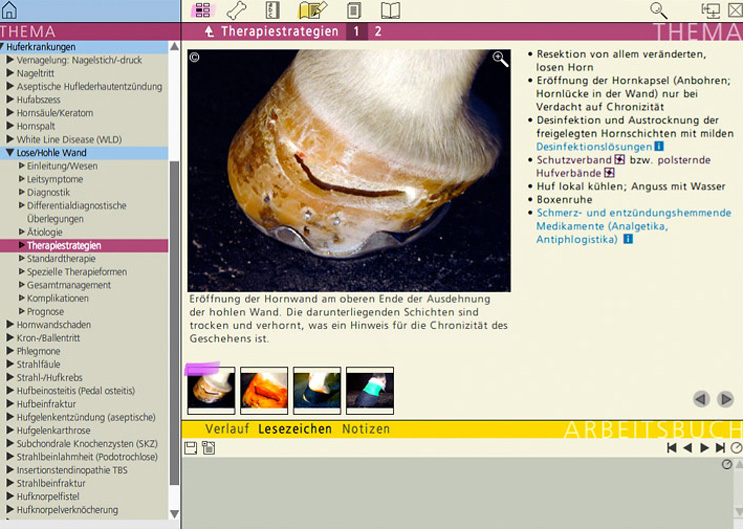The height and width of the screenshot is (529, 743).
Task: Open Schmerz- und entzündungshemmende Medikamente link
Action: 634,226
